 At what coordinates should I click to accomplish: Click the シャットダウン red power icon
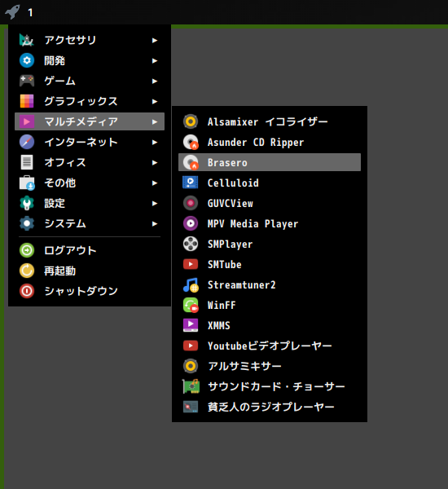27,291
